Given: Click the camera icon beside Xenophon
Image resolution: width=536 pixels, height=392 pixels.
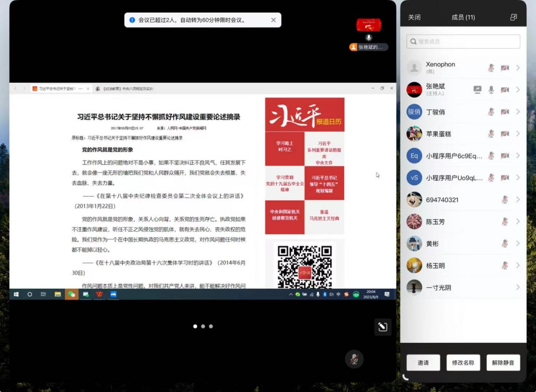Looking at the screenshot, I should click(x=505, y=68).
